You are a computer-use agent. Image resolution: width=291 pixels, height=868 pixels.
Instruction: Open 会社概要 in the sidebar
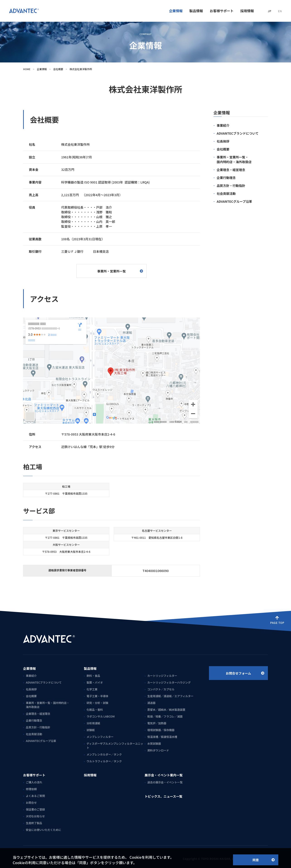click(223, 149)
